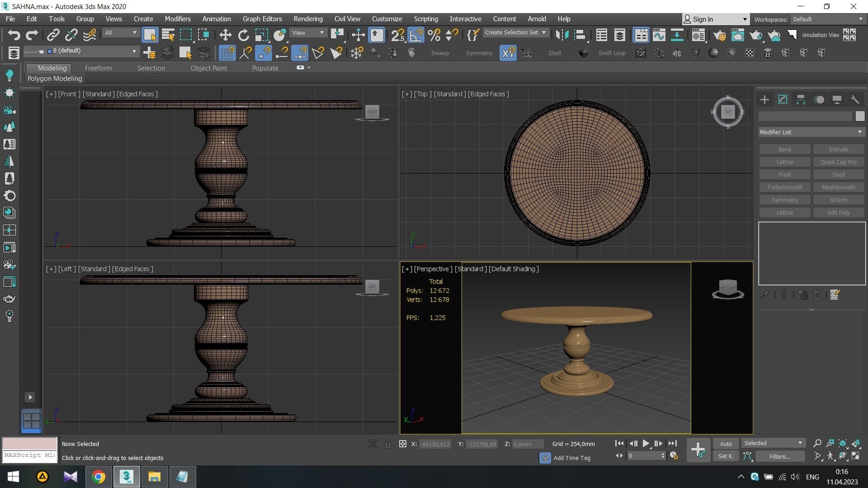Open the Display command panel tab
This screenshot has height=488, width=868.
[x=837, y=100]
